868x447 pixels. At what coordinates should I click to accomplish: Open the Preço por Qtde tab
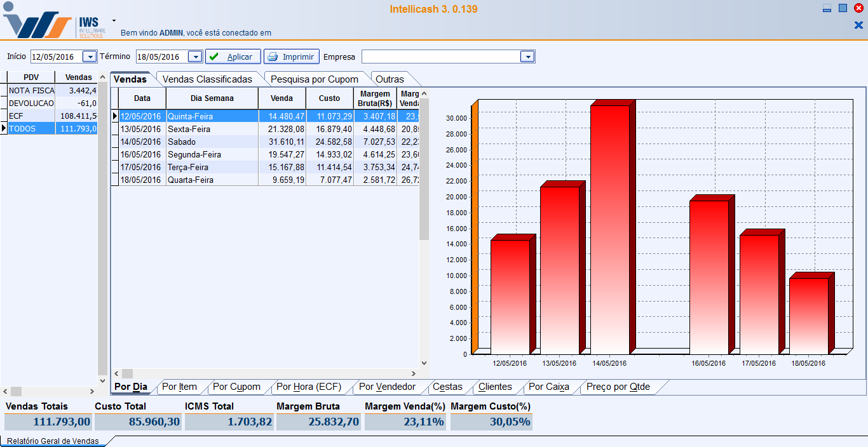click(x=618, y=387)
